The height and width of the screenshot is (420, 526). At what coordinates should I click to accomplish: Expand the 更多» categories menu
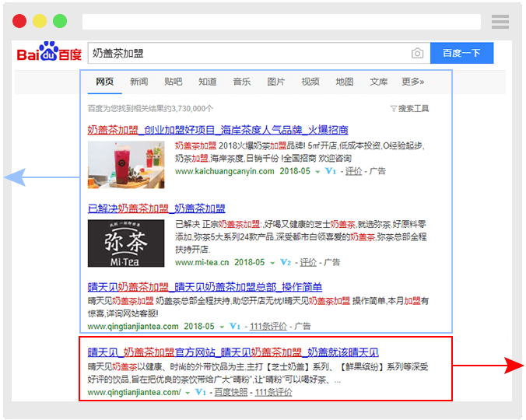pyautogui.click(x=412, y=82)
